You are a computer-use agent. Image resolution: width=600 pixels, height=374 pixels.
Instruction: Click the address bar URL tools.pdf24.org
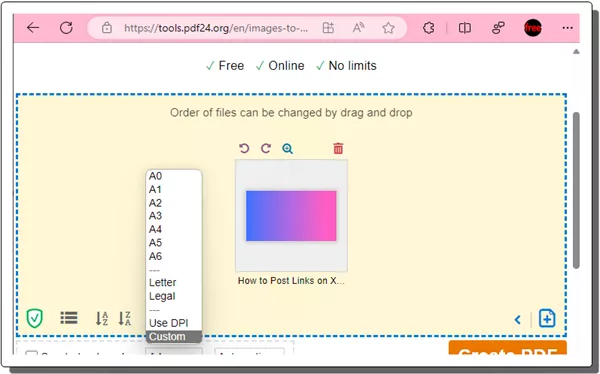tap(216, 28)
